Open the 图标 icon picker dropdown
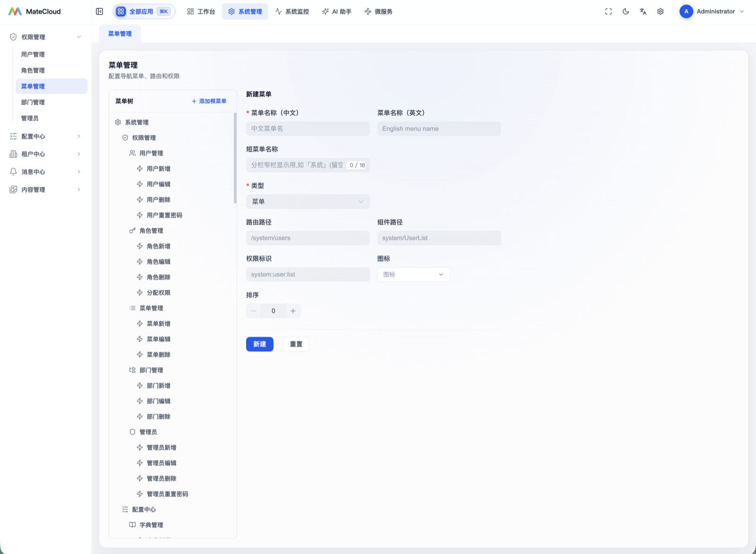The image size is (756, 554). [413, 274]
